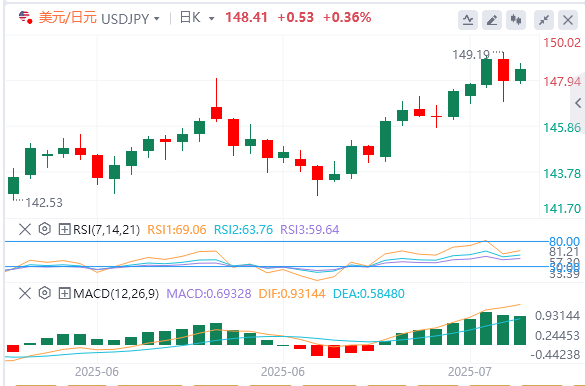Expand the right side panel chevron
This screenshot has height=386, width=585.
click(578, 103)
